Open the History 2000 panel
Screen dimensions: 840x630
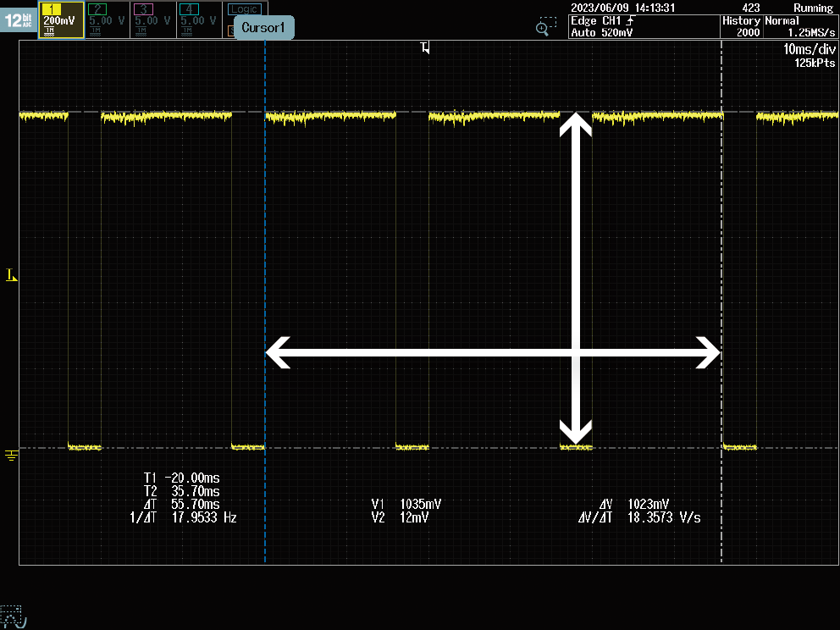pyautogui.click(x=742, y=27)
